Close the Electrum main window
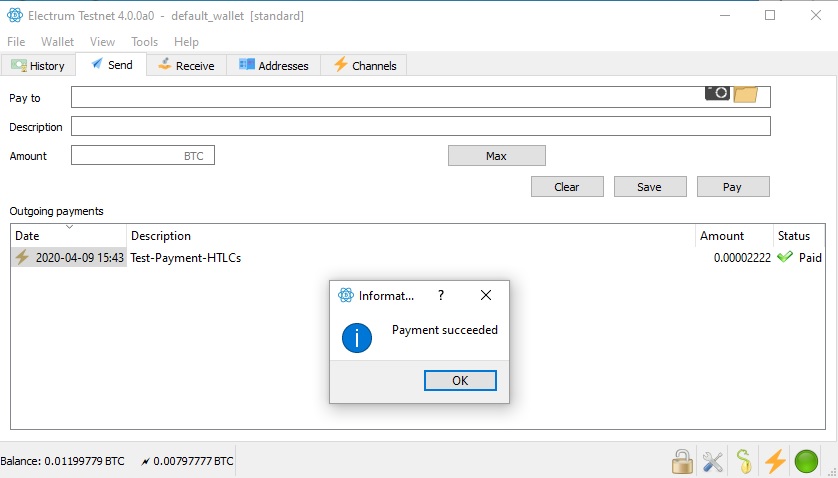Image resolution: width=838 pixels, height=478 pixels. tap(816, 16)
